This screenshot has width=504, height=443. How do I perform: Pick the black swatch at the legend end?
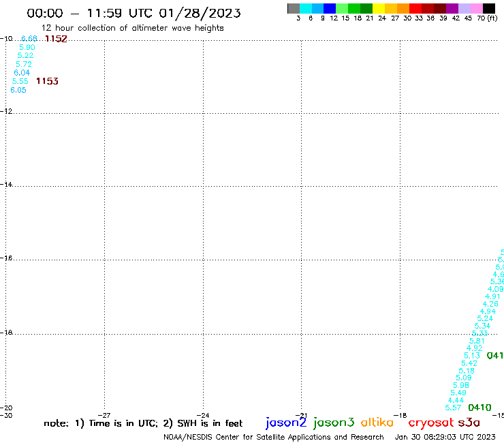(489, 8)
